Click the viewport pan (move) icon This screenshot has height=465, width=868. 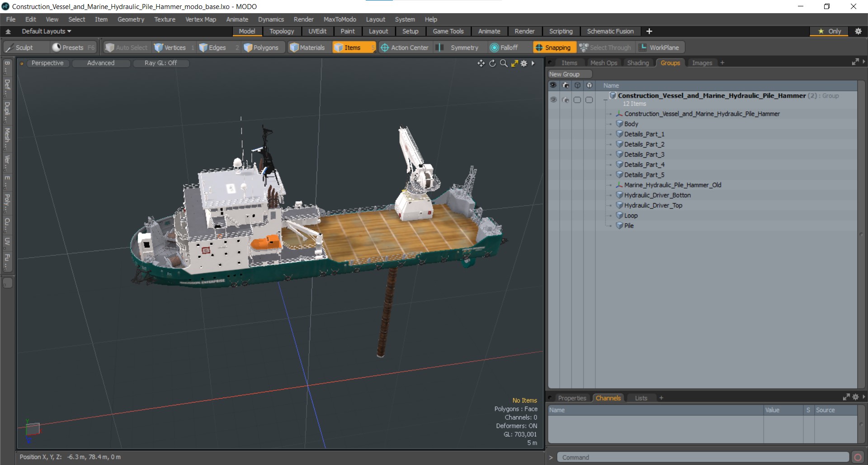click(481, 63)
